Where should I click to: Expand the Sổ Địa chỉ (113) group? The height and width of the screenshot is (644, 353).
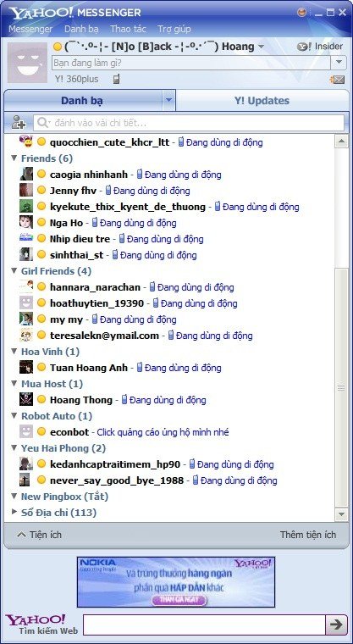click(14, 512)
